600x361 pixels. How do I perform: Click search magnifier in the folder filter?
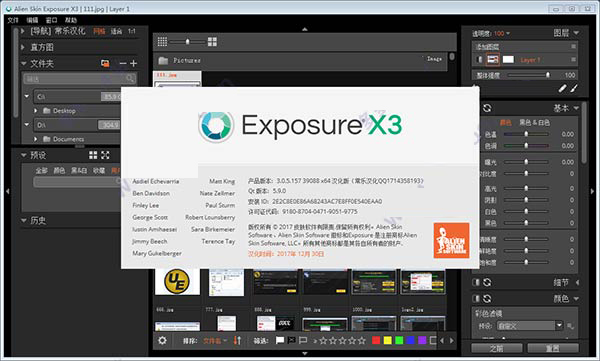click(x=130, y=78)
